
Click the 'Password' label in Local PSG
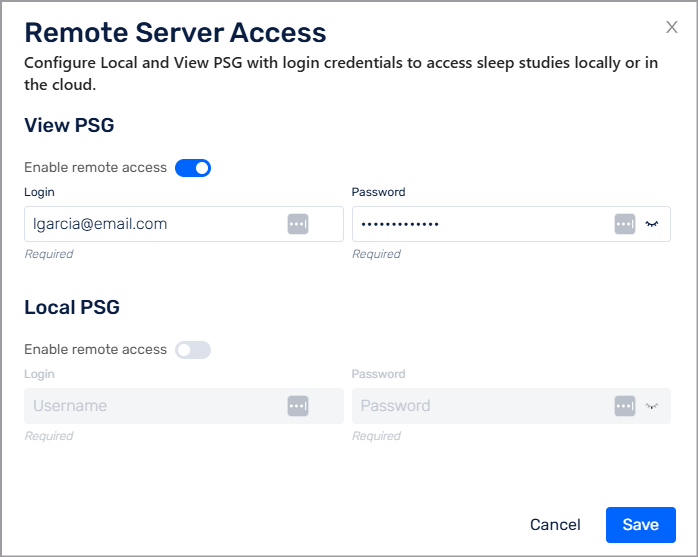tap(378, 374)
